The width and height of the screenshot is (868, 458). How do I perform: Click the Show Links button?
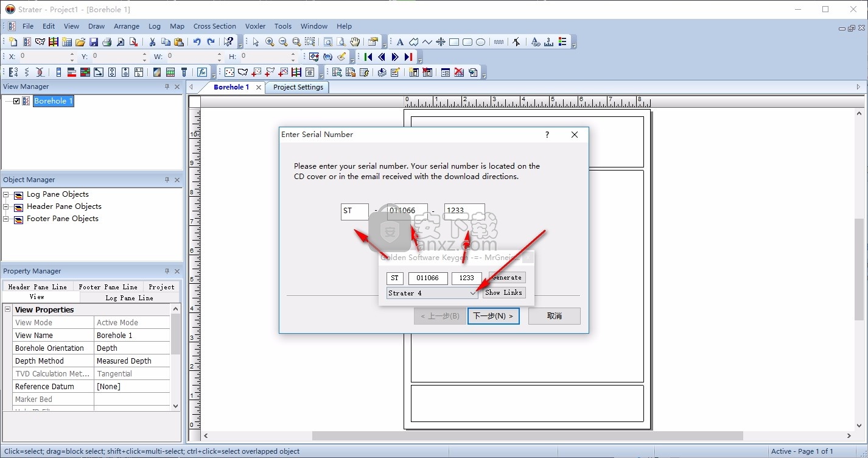point(503,293)
